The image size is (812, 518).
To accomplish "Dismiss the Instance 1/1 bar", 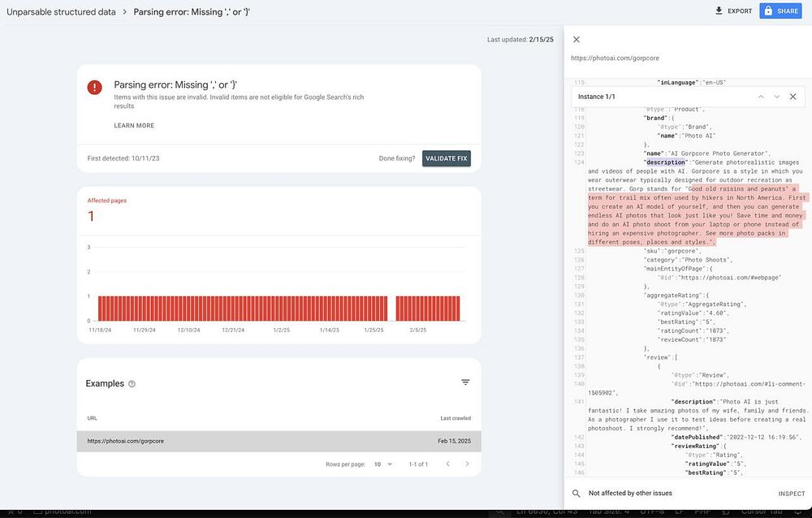I will 793,97.
